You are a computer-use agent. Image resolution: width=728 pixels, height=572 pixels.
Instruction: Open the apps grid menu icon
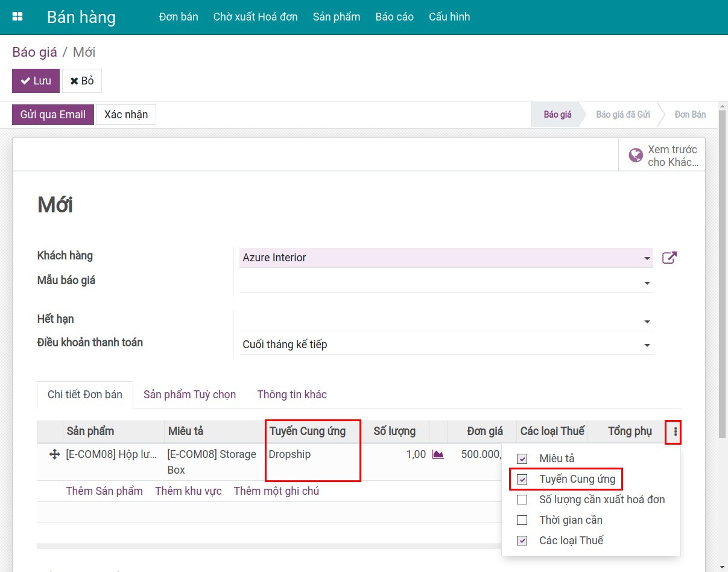click(x=17, y=17)
